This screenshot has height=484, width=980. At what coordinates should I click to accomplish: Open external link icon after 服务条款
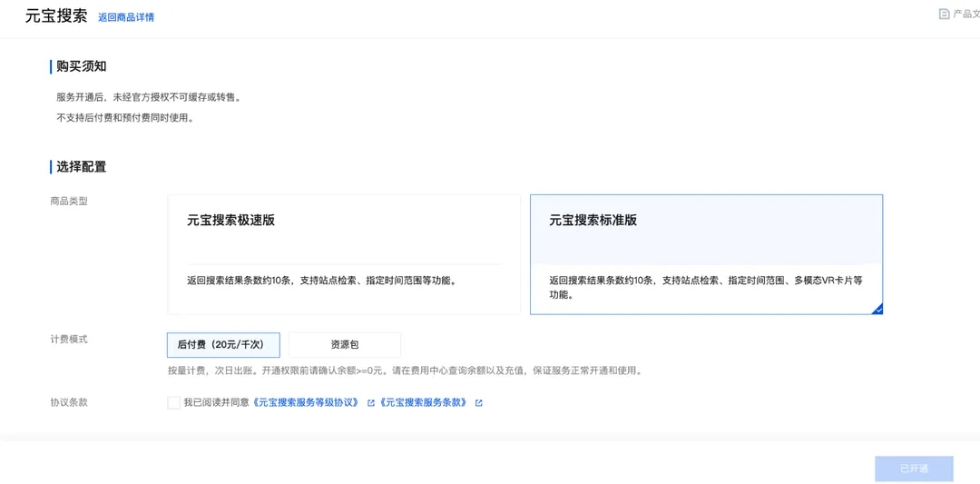pyautogui.click(x=479, y=403)
